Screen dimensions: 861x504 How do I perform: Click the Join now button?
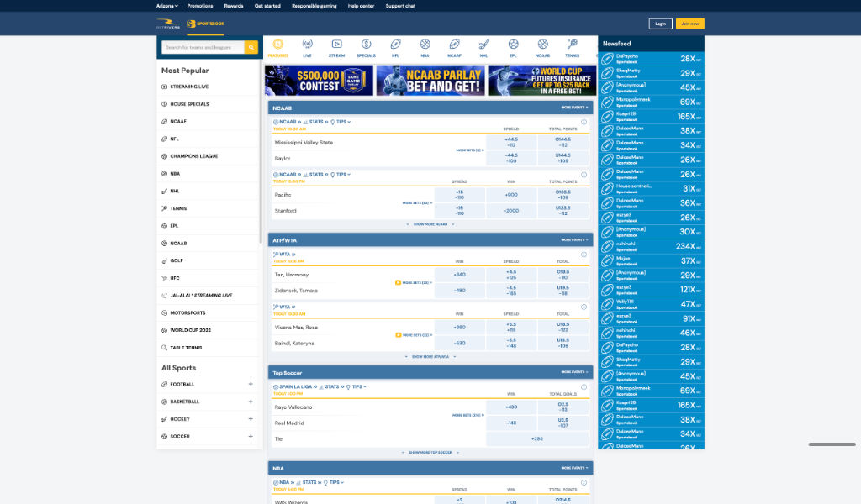pyautogui.click(x=689, y=24)
